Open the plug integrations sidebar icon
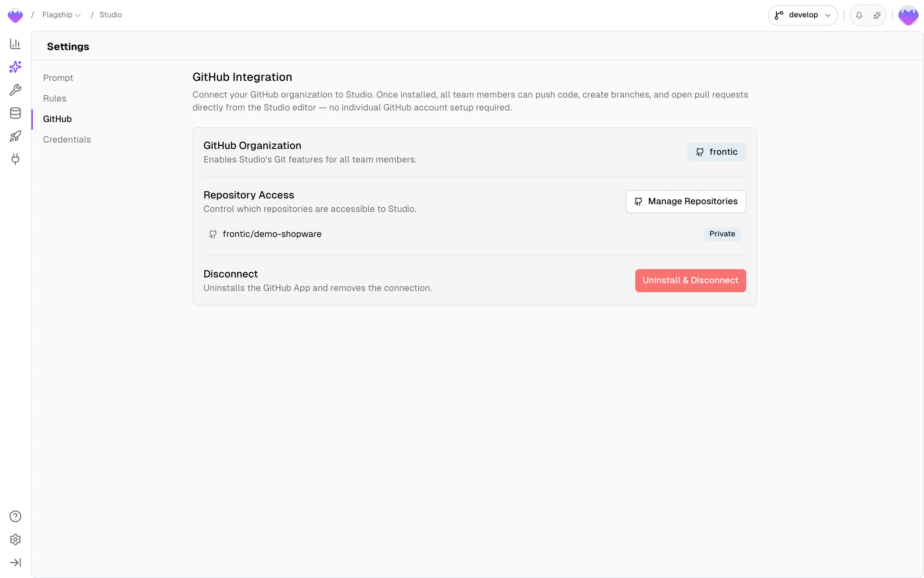The image size is (924, 578). (x=15, y=159)
